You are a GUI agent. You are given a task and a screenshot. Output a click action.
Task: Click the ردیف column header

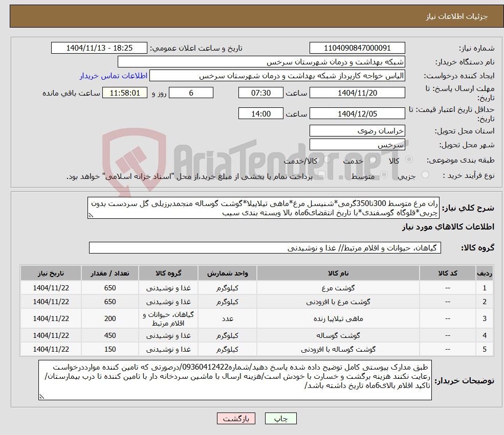pyautogui.click(x=485, y=273)
